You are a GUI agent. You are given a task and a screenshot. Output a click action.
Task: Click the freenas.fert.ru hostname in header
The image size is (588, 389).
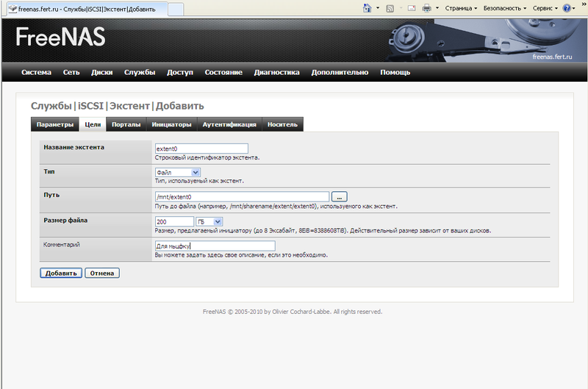tap(552, 57)
